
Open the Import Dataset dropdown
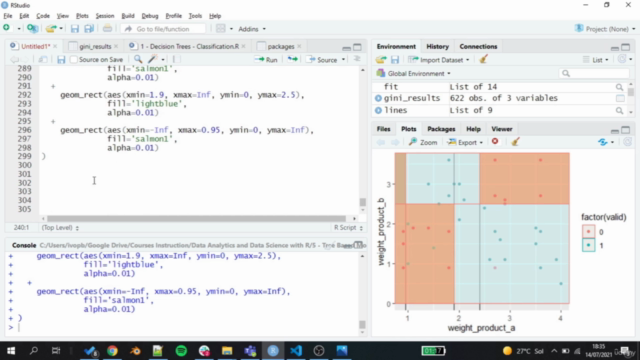point(438,60)
